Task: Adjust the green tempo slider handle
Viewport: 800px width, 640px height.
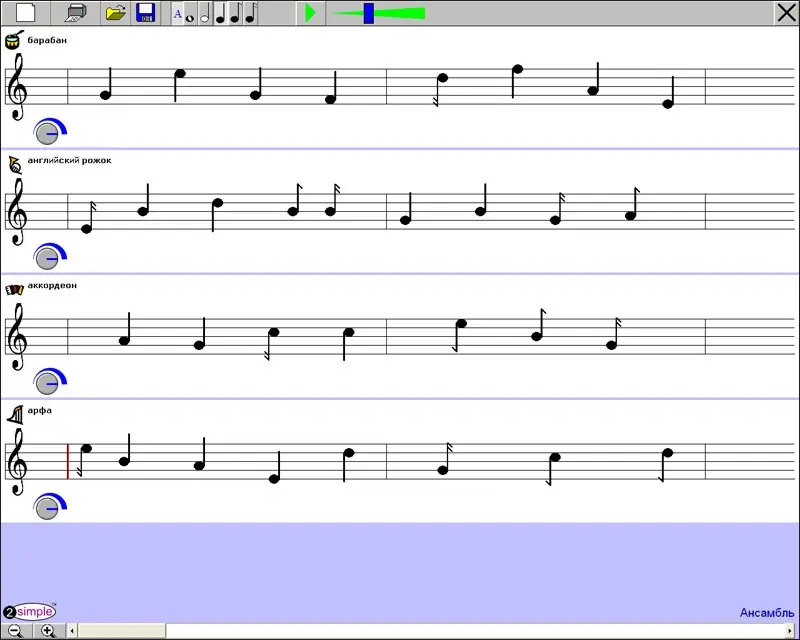Action: 368,13
